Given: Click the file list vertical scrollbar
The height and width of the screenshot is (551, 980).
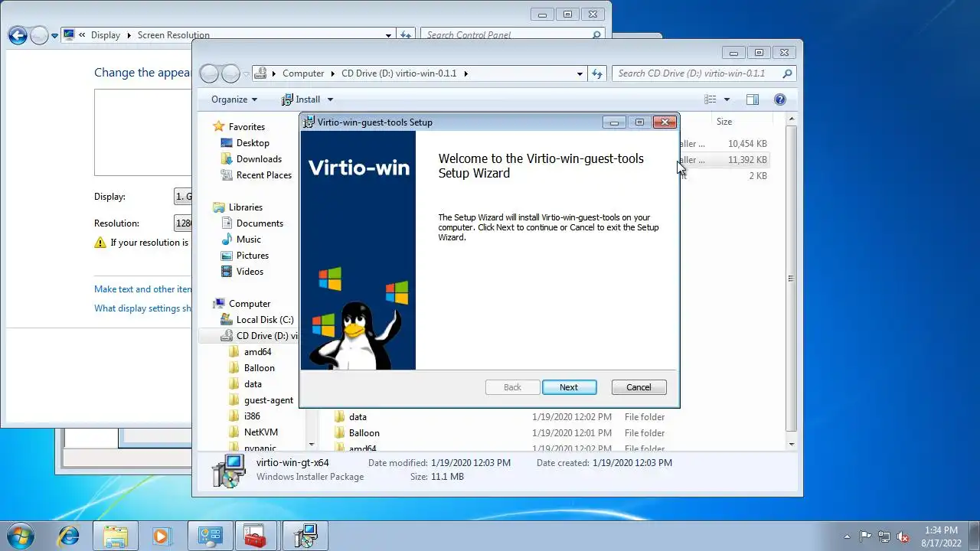Looking at the screenshot, I should pyautogui.click(x=791, y=279).
